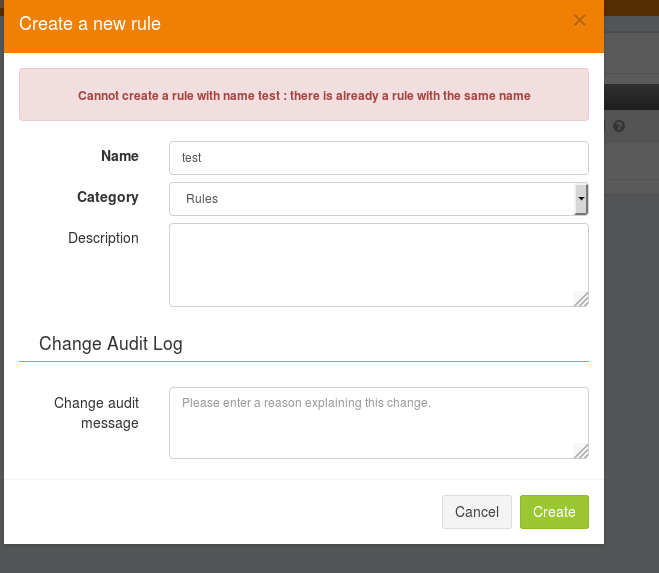Click the Name field label

(120, 156)
